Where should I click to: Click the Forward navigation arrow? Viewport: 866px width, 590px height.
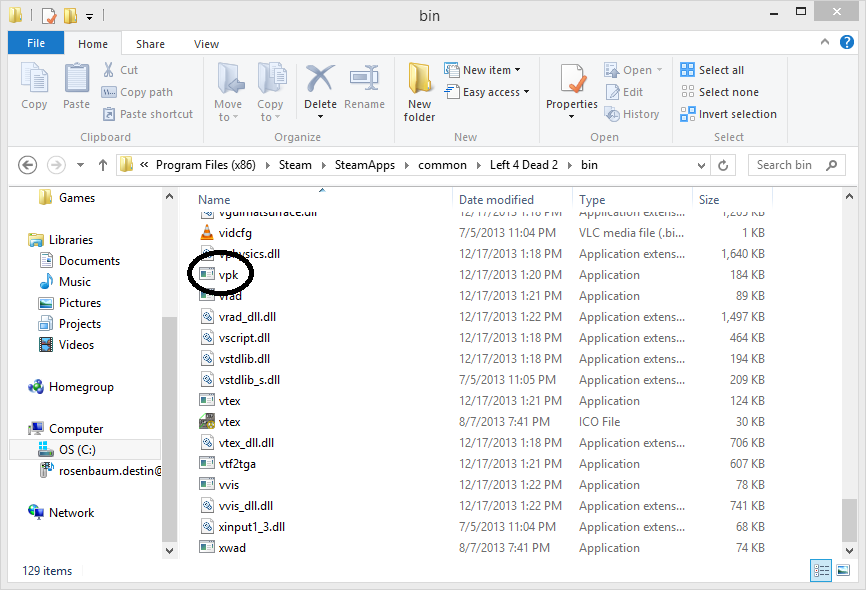point(56,165)
